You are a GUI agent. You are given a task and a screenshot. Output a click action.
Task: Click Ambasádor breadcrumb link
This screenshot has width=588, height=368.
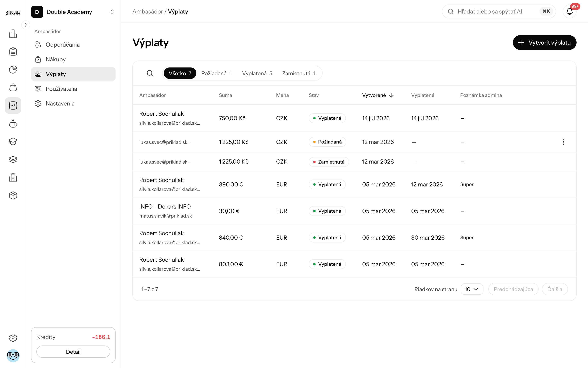coord(147,11)
